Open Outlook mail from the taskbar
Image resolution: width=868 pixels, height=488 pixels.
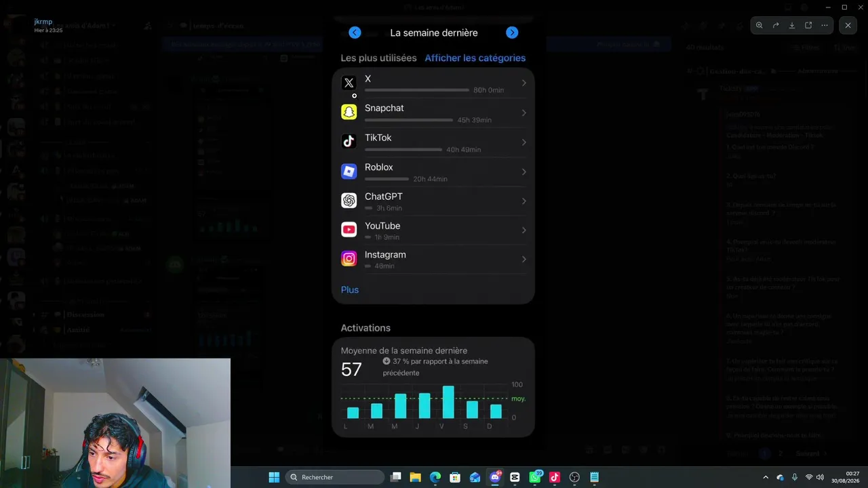[475, 477]
